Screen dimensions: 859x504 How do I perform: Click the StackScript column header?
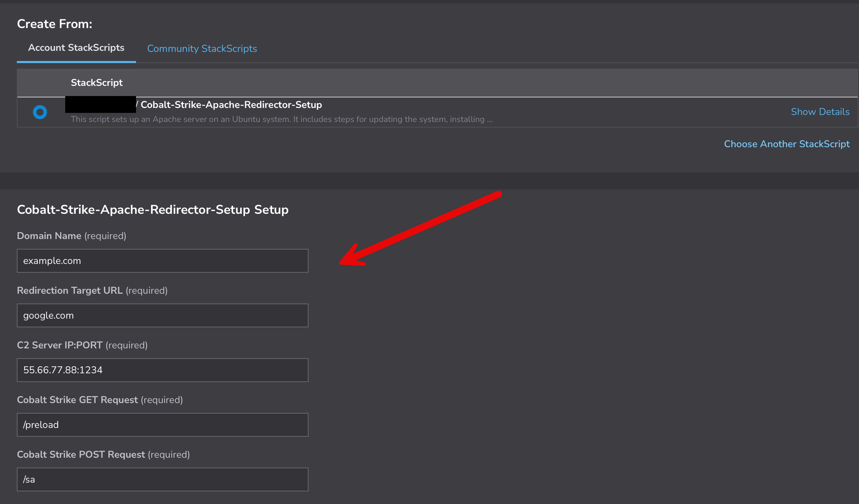(x=97, y=83)
